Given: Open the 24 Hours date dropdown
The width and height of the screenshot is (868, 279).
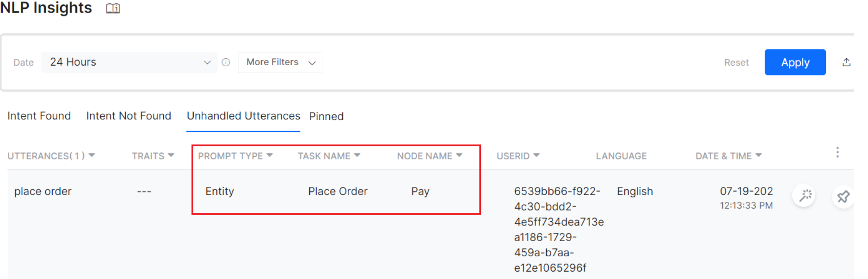Looking at the screenshot, I should click(129, 62).
